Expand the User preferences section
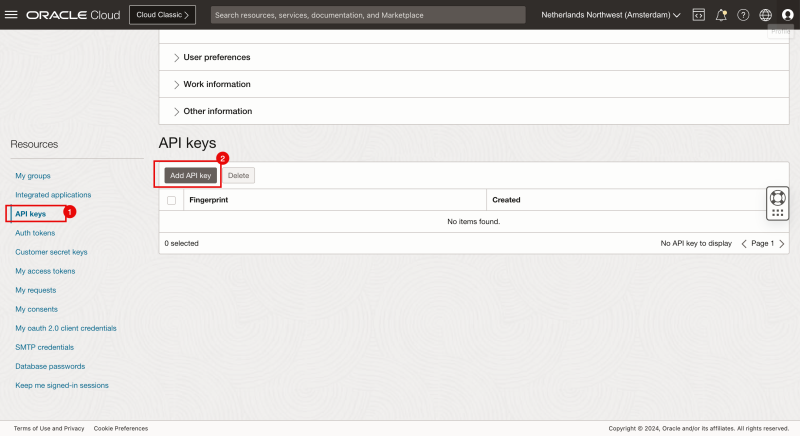 [216, 57]
